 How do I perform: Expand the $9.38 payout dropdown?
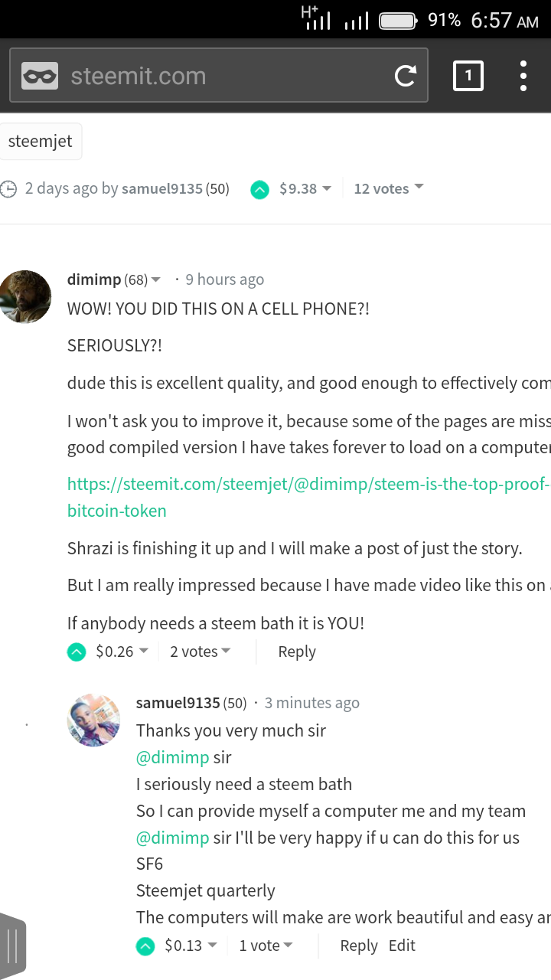click(x=305, y=188)
